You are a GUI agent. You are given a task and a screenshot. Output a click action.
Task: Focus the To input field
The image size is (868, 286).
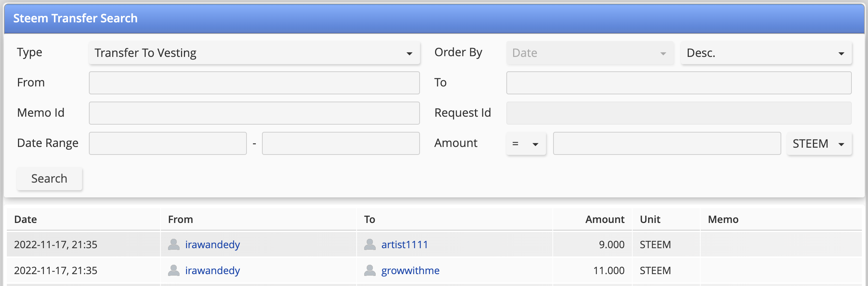coord(679,83)
